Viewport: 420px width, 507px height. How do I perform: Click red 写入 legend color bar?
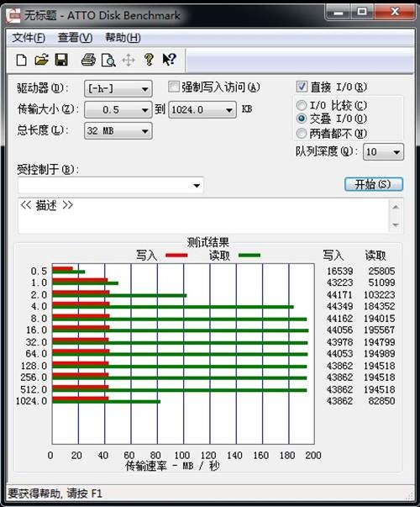coord(176,256)
